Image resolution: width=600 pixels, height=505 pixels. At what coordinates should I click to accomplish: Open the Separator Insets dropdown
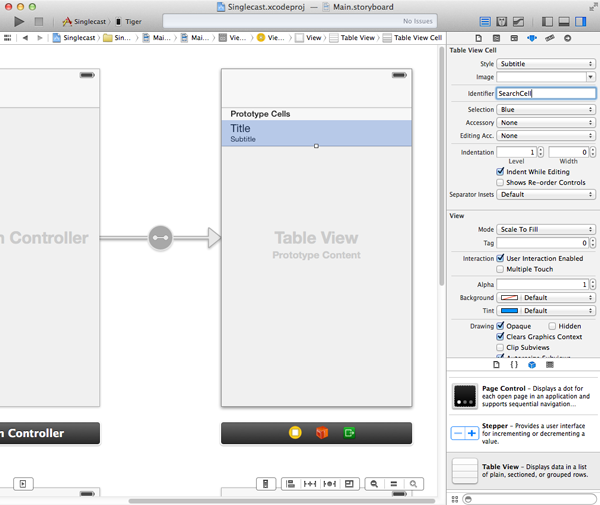[x=546, y=195]
